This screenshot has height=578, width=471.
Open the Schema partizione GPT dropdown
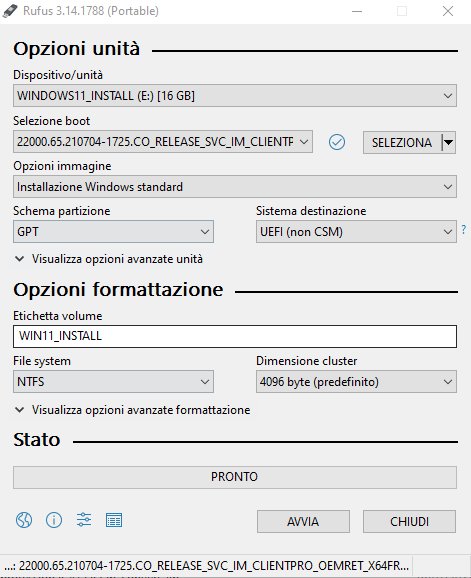click(113, 232)
